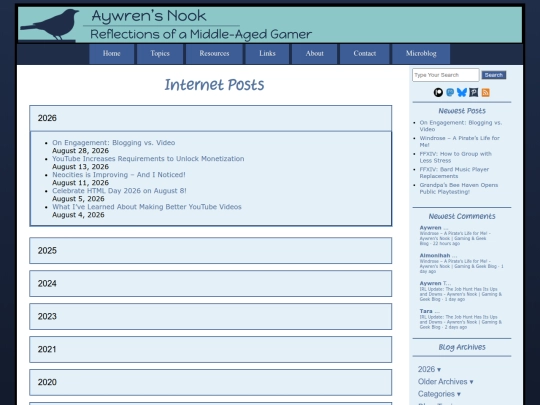This screenshot has height=405, width=540.
Task: Open Neocities is Improving – And I Noticed!
Action: click(x=119, y=175)
